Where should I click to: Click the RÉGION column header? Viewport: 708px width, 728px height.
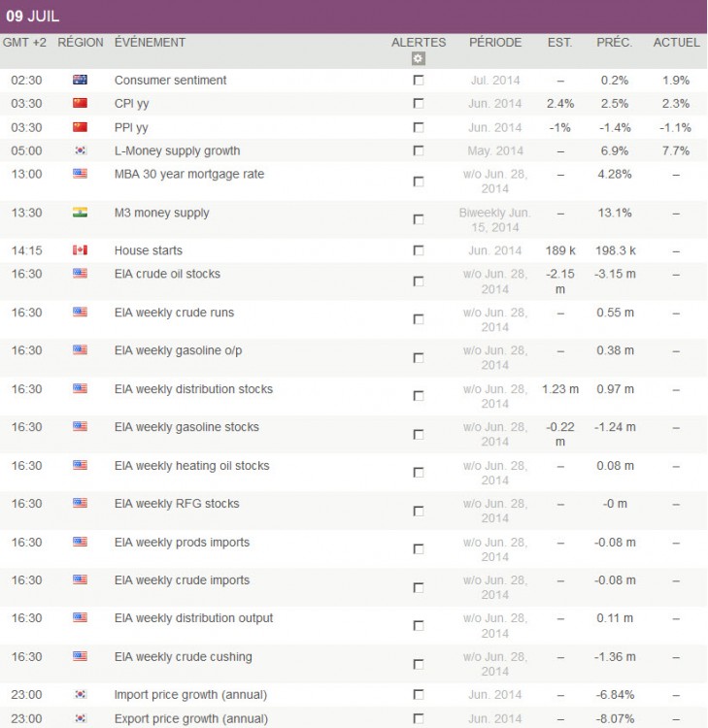(81, 43)
